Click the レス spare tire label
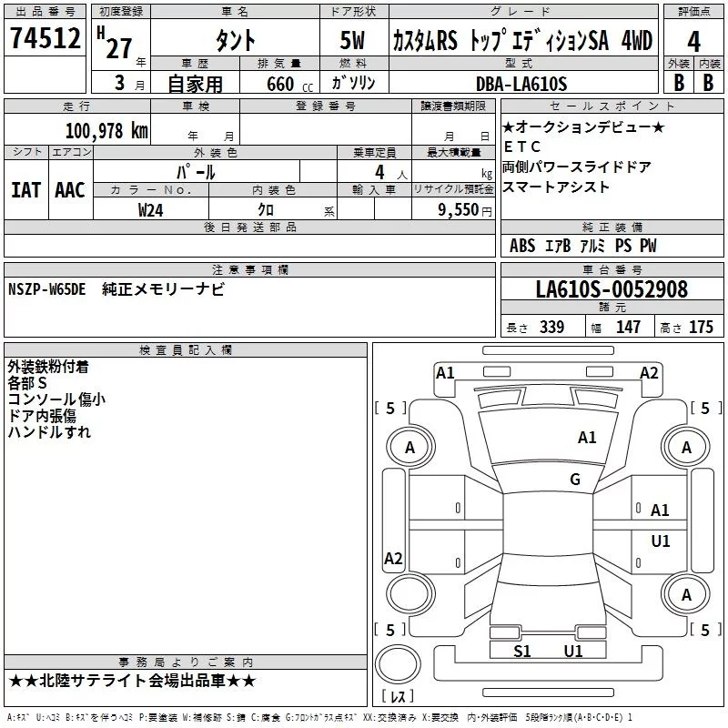Viewport: 728px width, 728px height. 398,696
